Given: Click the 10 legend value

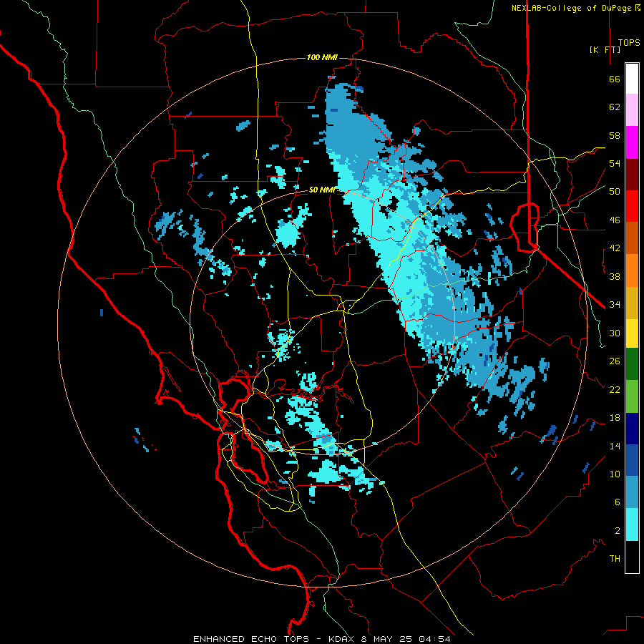Looking at the screenshot, I should click(615, 474).
